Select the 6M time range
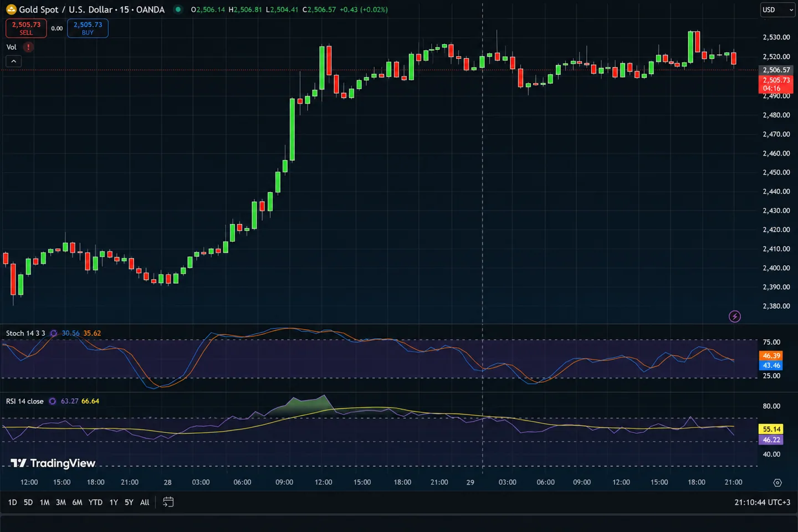 (x=78, y=502)
